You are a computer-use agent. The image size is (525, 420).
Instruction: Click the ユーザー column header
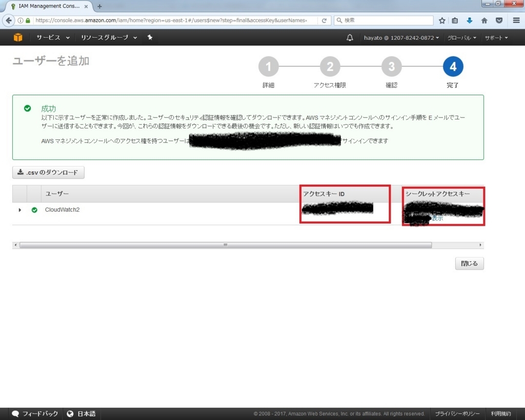pyautogui.click(x=57, y=193)
